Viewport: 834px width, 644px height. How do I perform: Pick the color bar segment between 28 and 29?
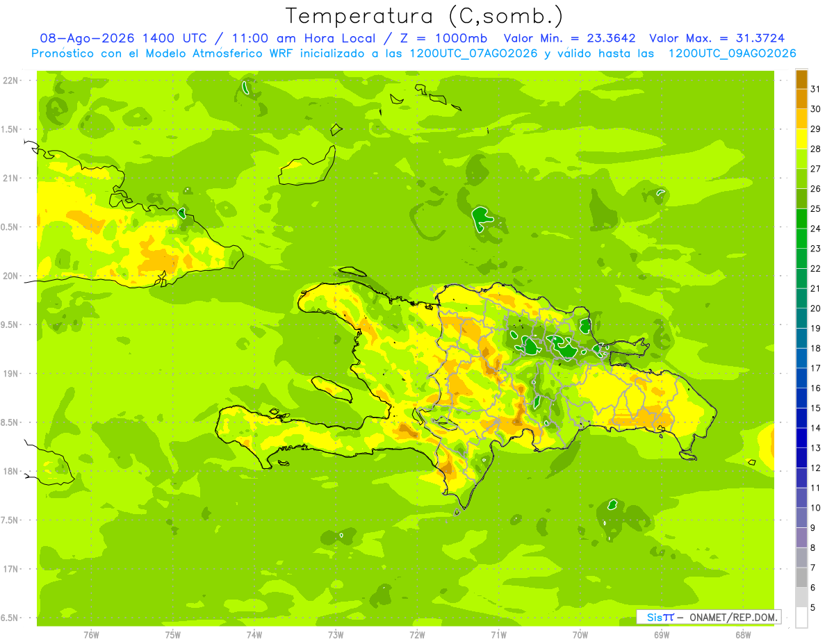pos(801,139)
